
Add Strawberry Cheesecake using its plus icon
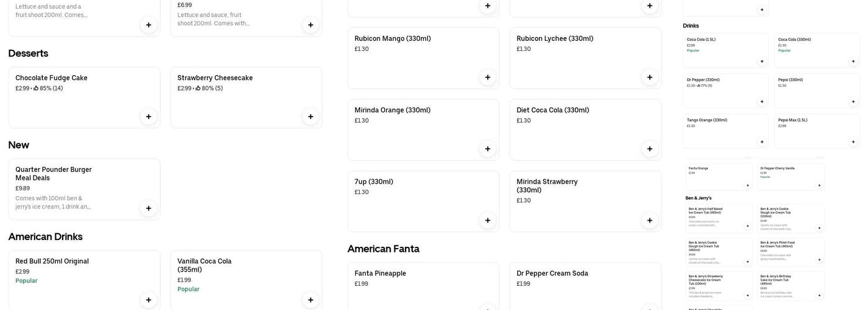(x=311, y=117)
